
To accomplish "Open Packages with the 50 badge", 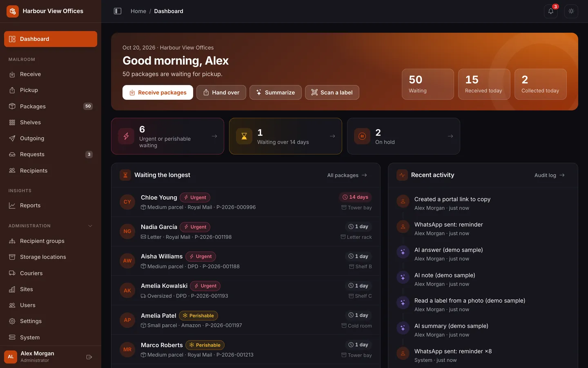I will (x=51, y=106).
